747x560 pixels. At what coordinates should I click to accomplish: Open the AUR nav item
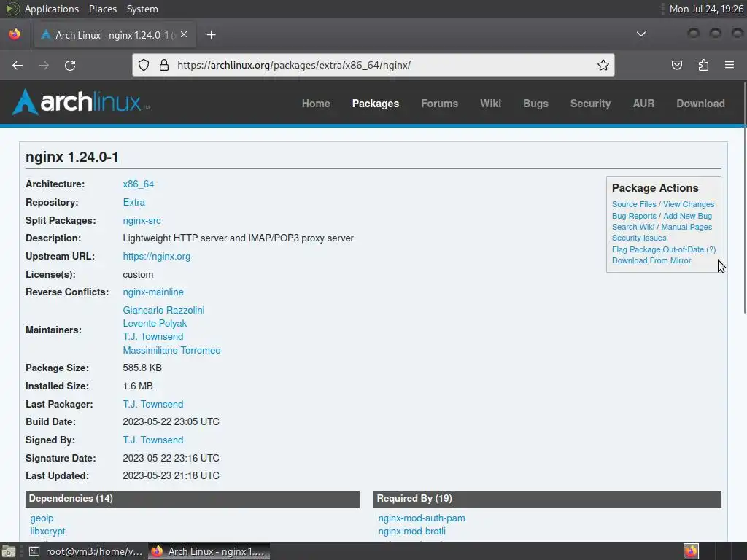click(643, 104)
